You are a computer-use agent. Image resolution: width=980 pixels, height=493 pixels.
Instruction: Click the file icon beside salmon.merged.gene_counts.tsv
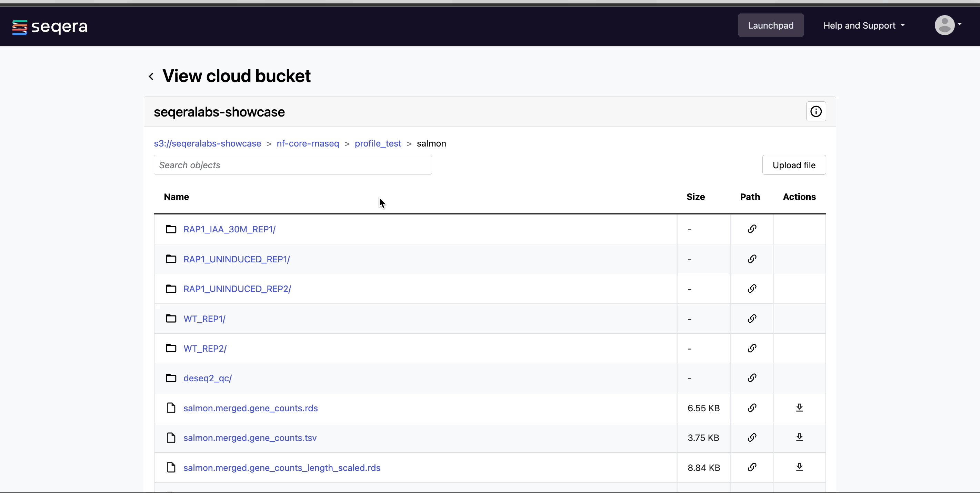[x=171, y=437]
